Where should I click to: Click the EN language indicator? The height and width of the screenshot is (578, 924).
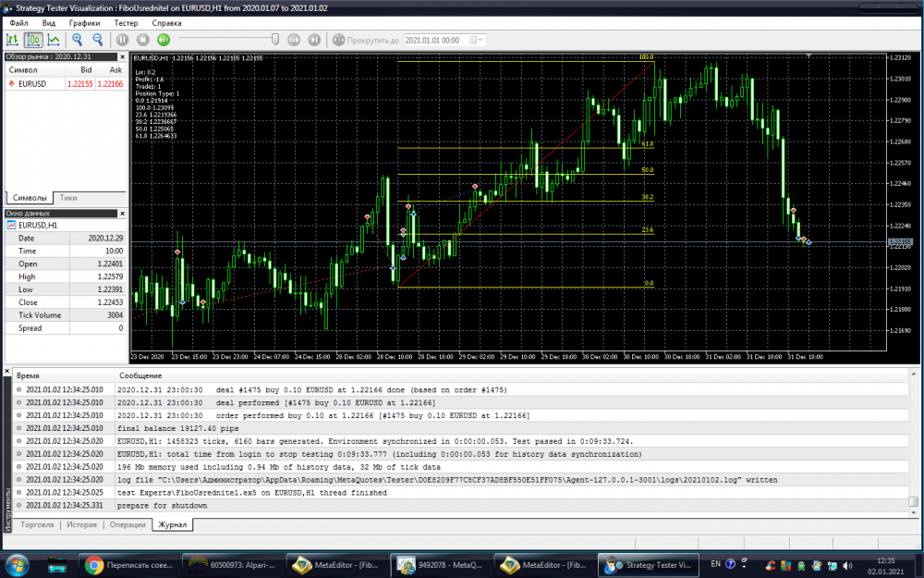point(715,564)
